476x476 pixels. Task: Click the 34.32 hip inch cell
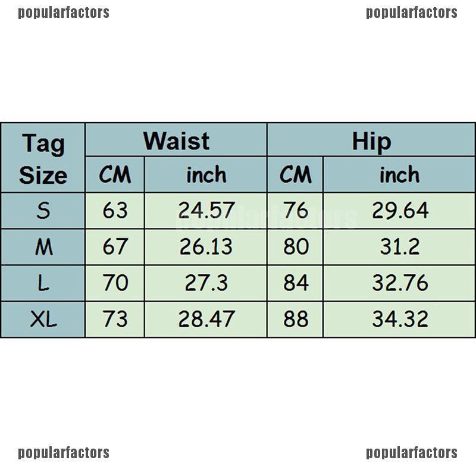(x=399, y=320)
